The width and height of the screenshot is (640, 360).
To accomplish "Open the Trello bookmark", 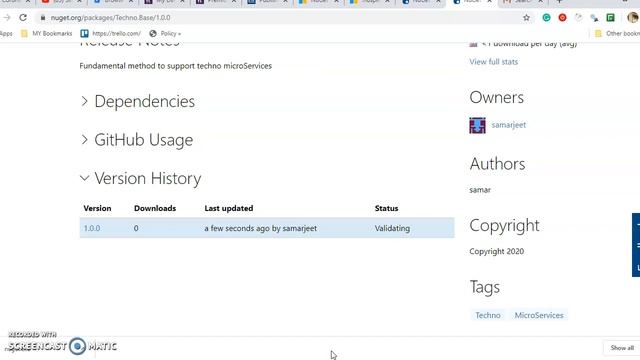I will pyautogui.click(x=111, y=33).
